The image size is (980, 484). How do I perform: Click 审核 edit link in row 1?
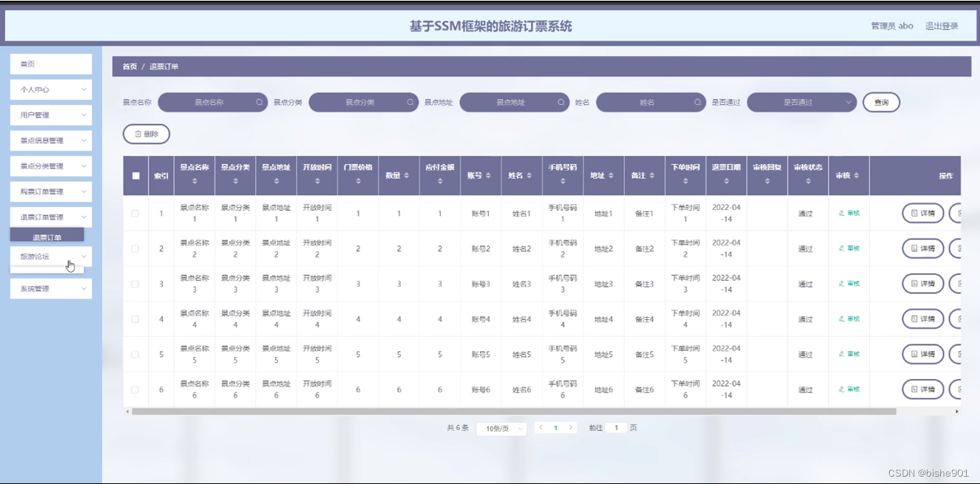849,213
